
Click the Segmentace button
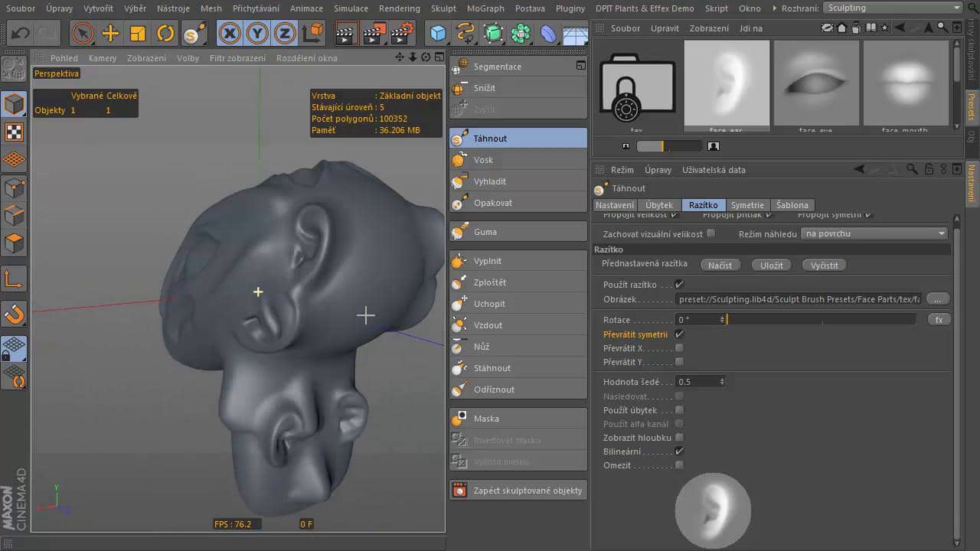tap(518, 67)
